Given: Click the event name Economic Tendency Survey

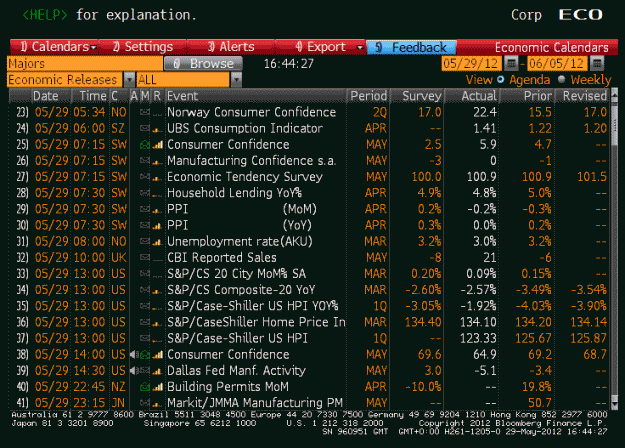Looking at the screenshot, I should 245,177.
